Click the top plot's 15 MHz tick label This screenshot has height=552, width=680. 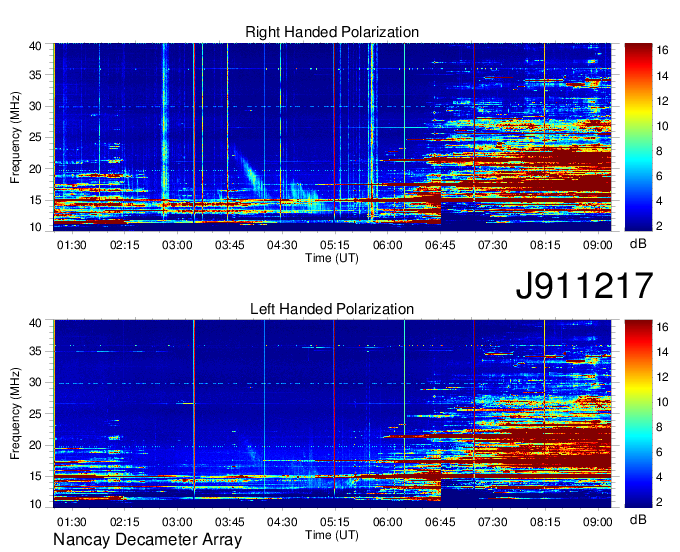[x=35, y=200]
